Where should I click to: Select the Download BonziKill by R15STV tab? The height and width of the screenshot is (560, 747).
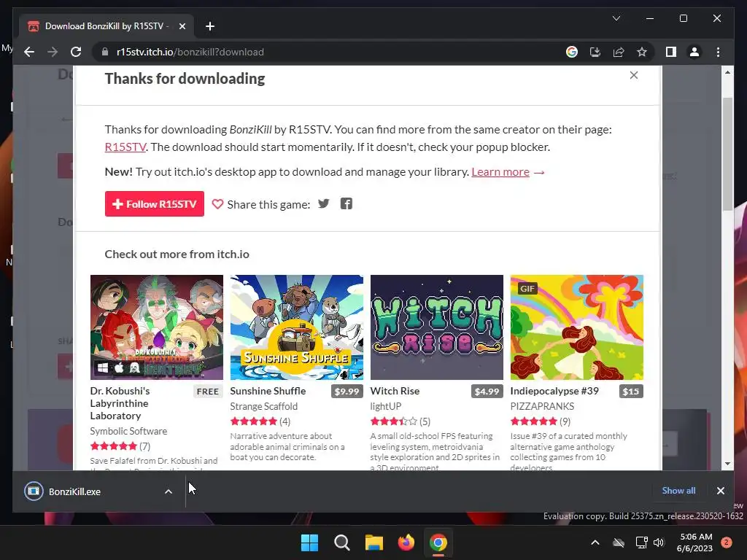[107, 26]
